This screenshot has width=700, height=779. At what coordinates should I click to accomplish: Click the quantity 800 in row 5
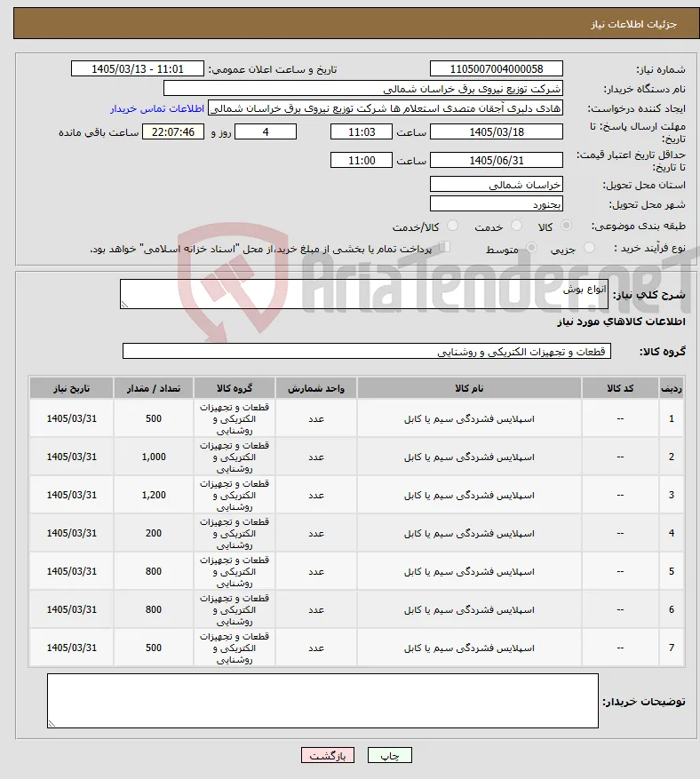click(x=154, y=571)
